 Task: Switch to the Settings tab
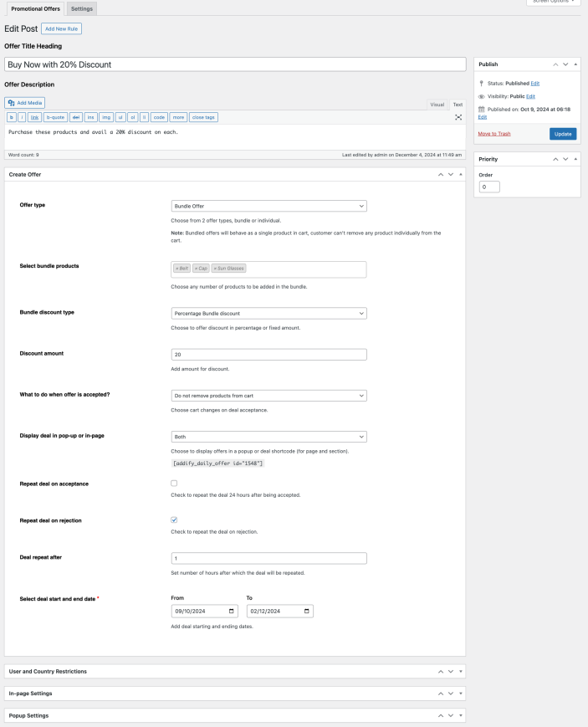82,8
